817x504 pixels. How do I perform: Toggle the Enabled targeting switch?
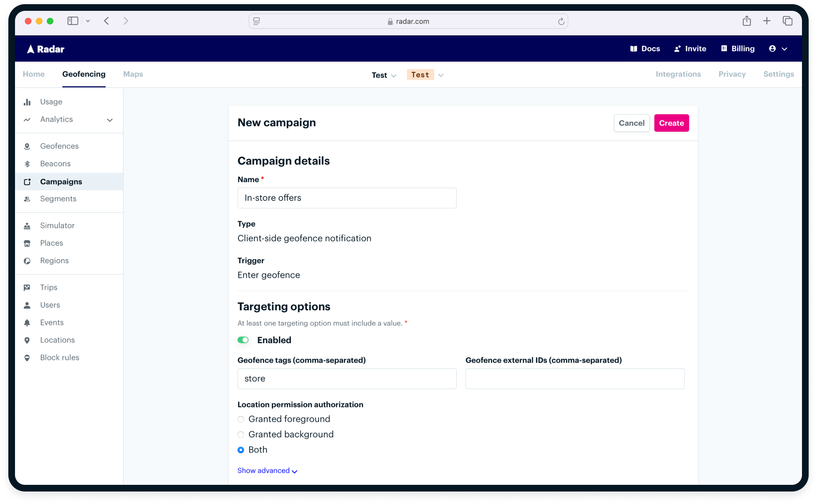tap(243, 340)
